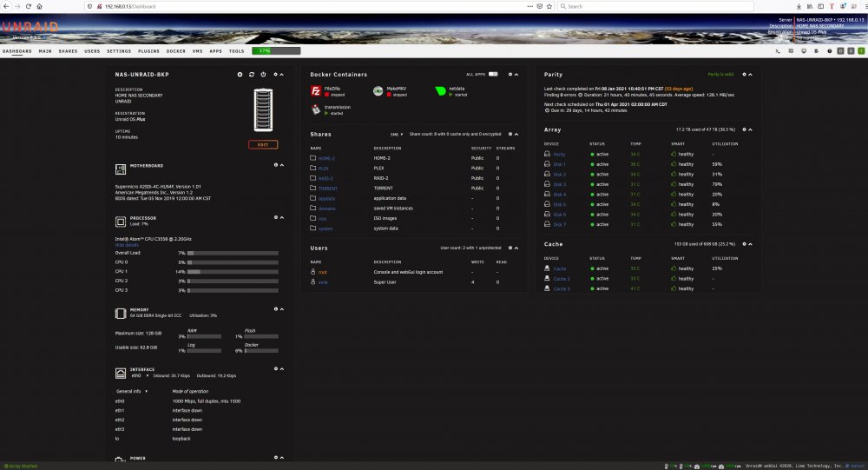Open the Shares tab in navigation

click(x=68, y=51)
